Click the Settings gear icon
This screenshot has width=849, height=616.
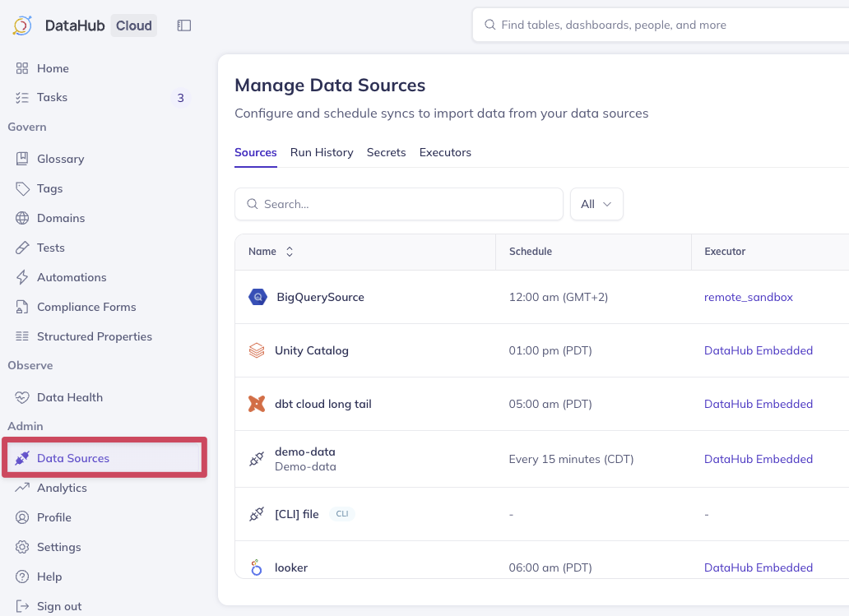(22, 547)
